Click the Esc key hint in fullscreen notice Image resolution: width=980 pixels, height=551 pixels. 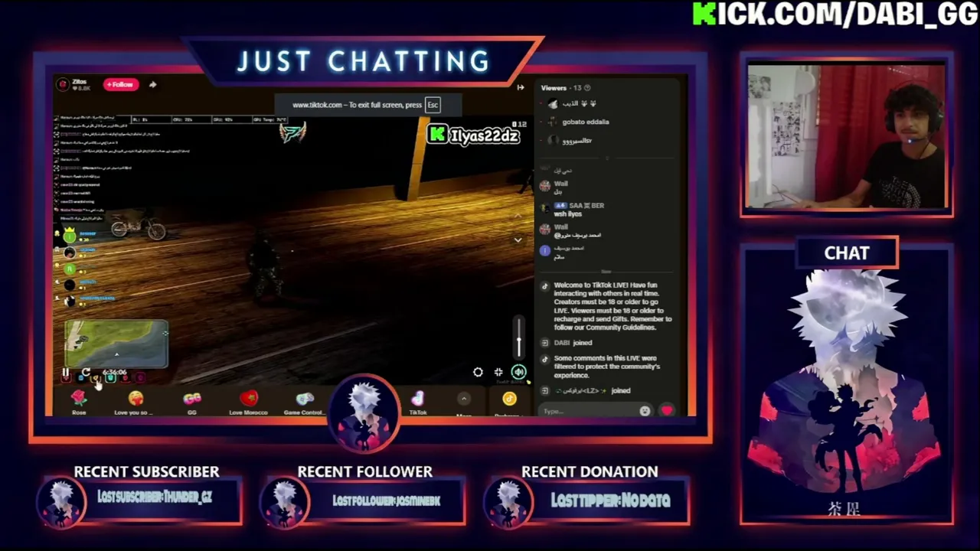433,105
